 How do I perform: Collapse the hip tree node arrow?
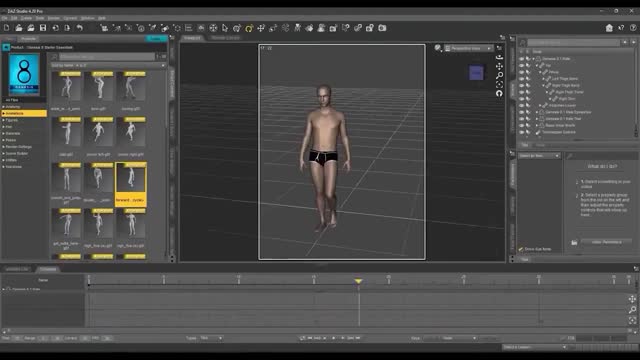[537, 65]
